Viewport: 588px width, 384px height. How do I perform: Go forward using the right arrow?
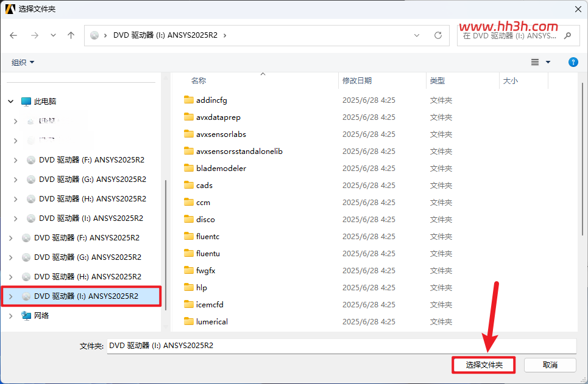[x=35, y=35]
